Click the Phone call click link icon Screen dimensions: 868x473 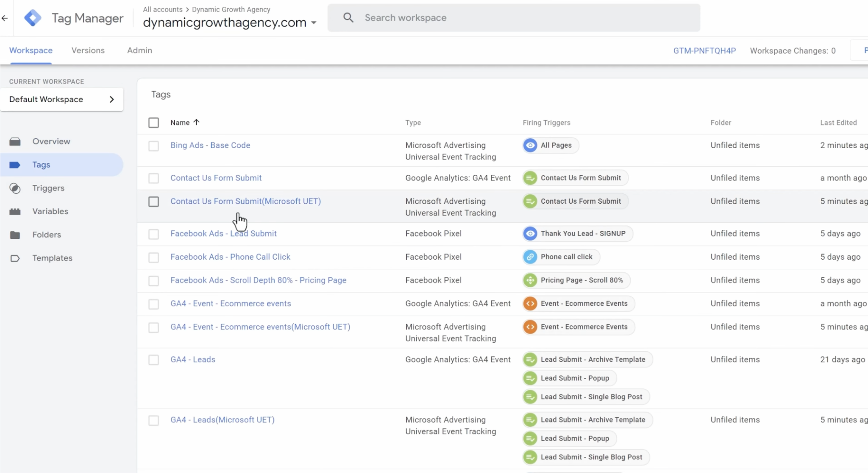pos(530,257)
